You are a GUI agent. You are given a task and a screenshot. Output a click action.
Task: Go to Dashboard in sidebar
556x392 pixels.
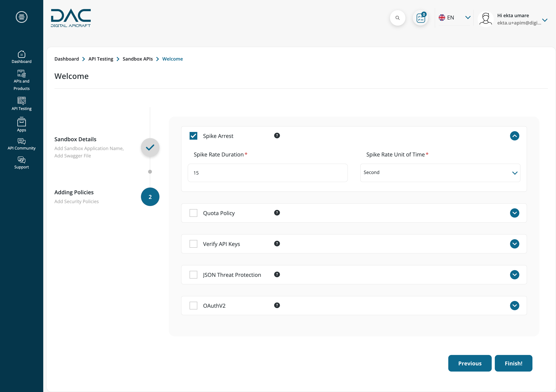[22, 57]
